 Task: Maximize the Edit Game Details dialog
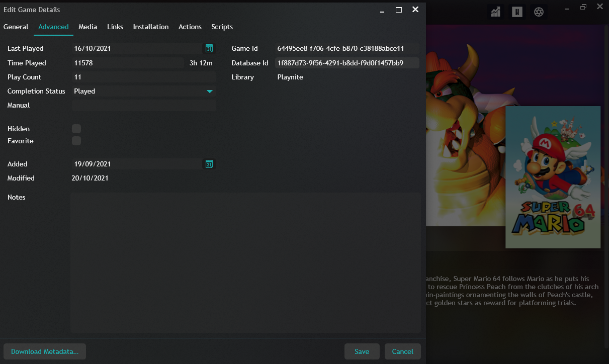tap(399, 10)
